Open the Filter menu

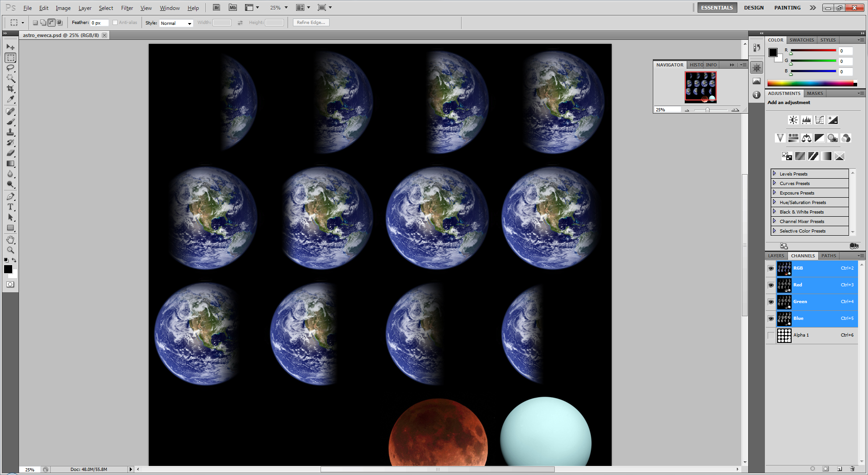pos(127,8)
